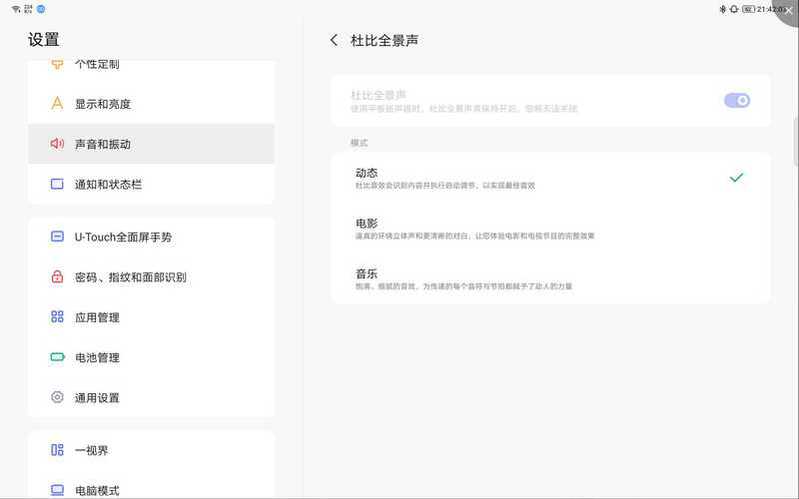The image size is (799, 499).
Task: Open 显示和亮度 settings
Action: [x=151, y=103]
